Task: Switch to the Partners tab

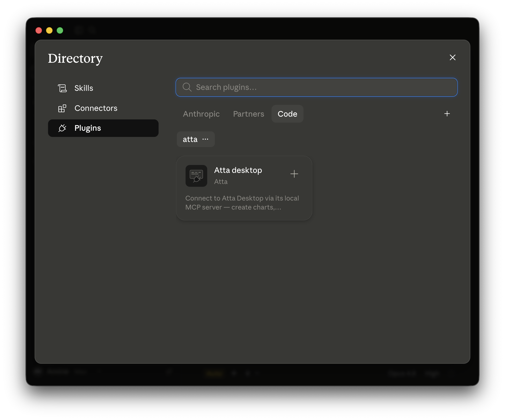Action: [x=248, y=114]
